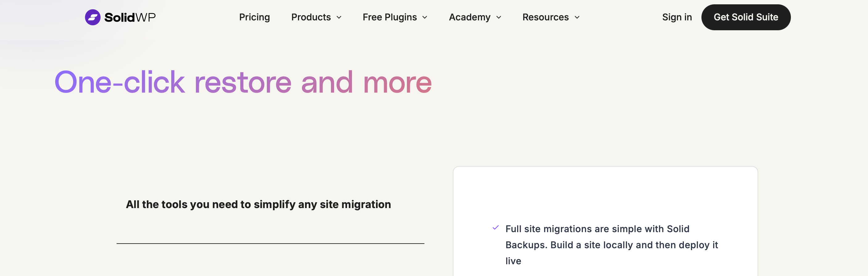Click the Sign in link
The height and width of the screenshot is (276, 868).
tap(677, 17)
